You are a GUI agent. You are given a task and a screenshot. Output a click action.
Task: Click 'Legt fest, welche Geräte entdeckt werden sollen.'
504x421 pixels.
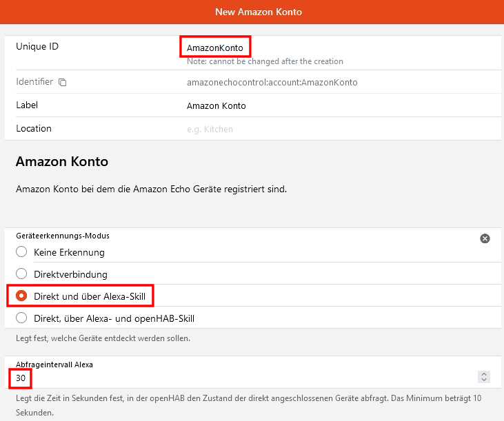point(103,338)
